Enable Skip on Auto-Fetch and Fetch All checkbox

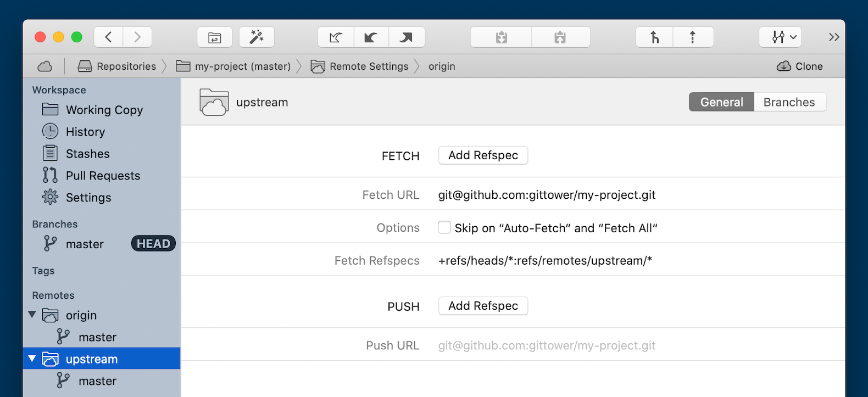(444, 227)
